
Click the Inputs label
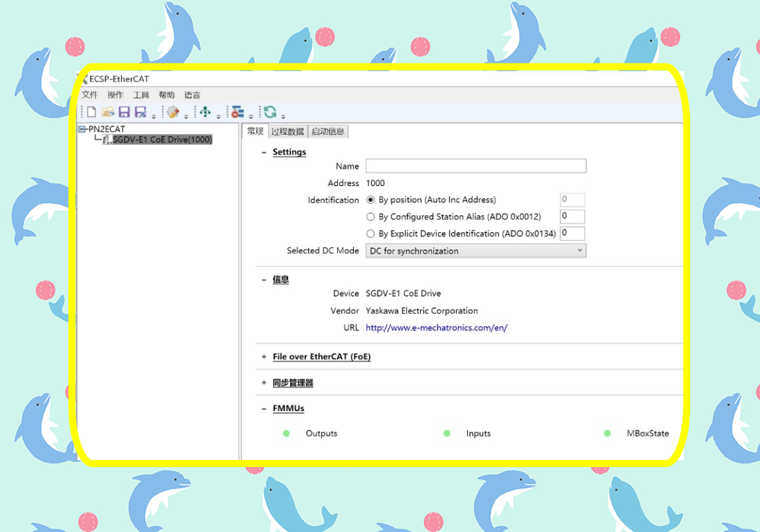pos(478,433)
